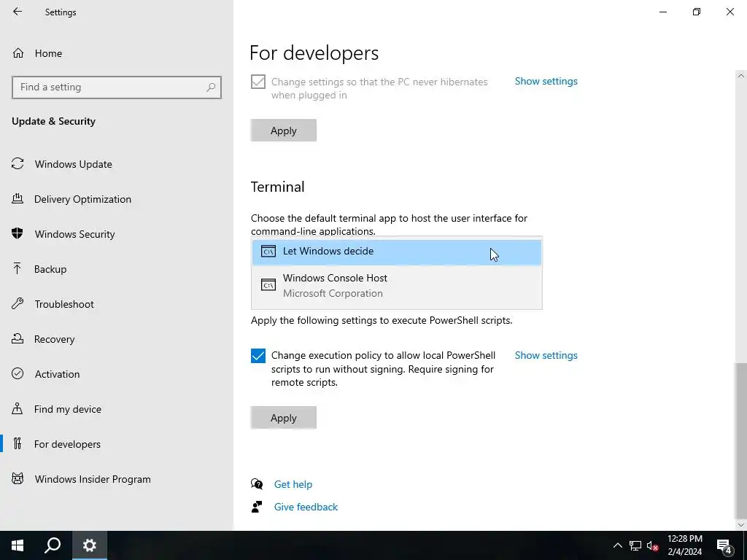This screenshot has width=747, height=560.
Task: Open the Give feedback link
Action: [x=306, y=507]
